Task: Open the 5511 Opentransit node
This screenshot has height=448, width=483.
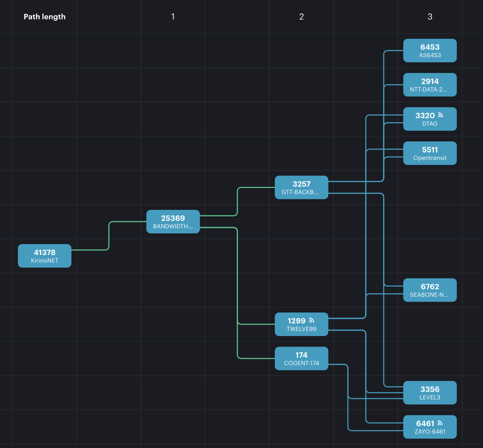Action: (x=430, y=153)
